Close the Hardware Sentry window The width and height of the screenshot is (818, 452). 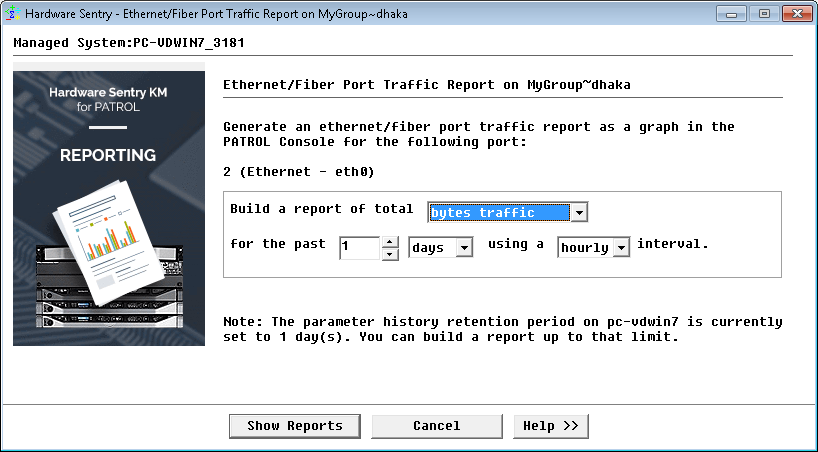coord(797,14)
